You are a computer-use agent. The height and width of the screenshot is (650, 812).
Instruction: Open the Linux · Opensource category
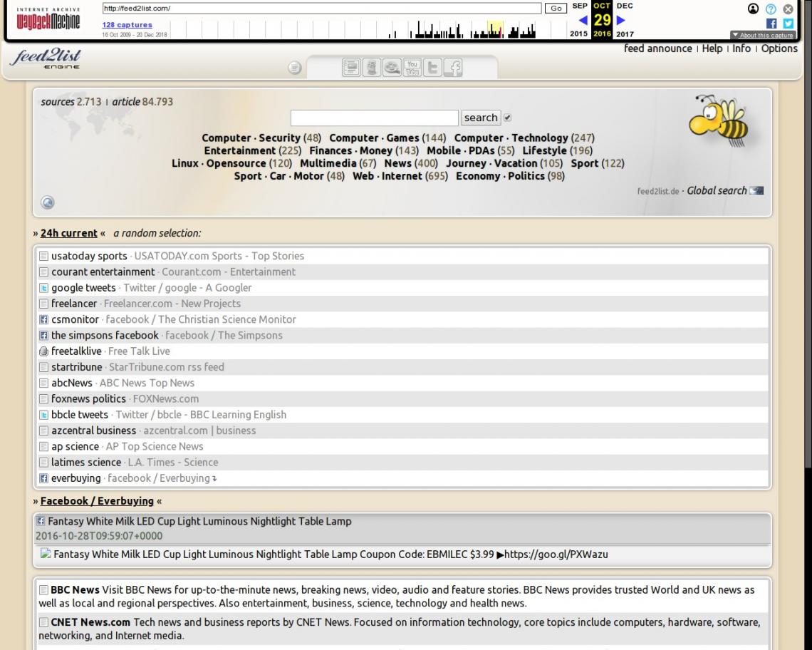tap(219, 163)
